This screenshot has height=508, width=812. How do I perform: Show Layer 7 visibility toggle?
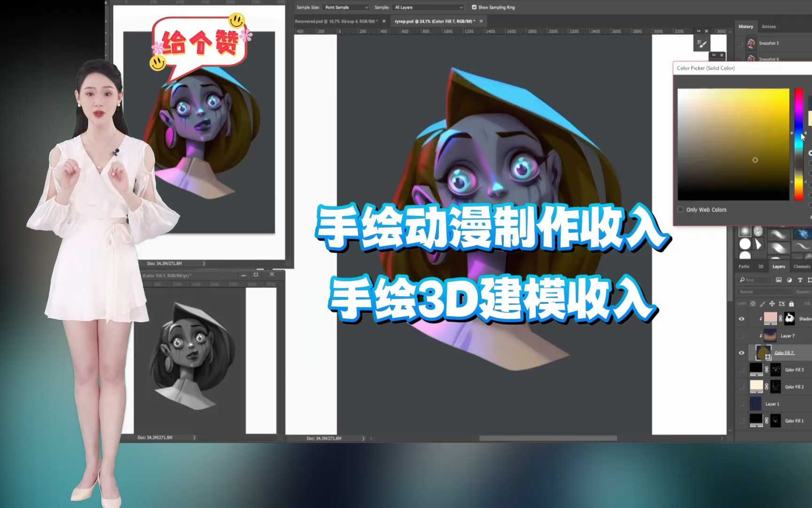pos(742,336)
